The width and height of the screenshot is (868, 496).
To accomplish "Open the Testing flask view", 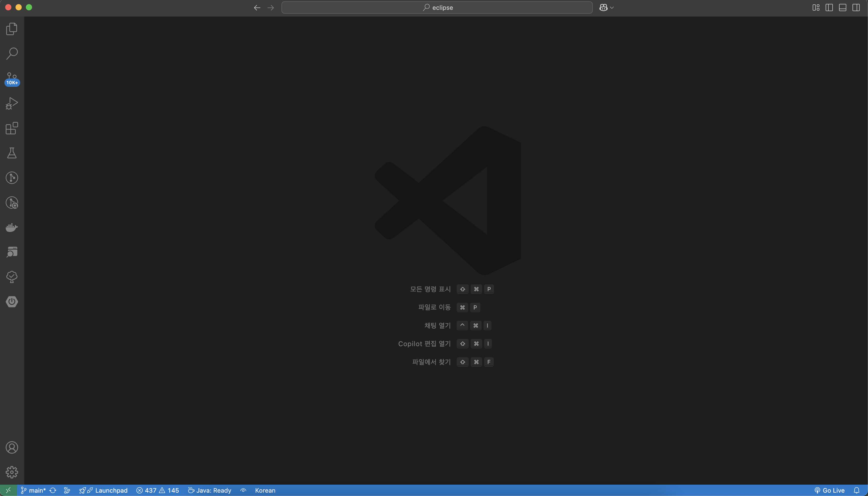I will (x=12, y=153).
